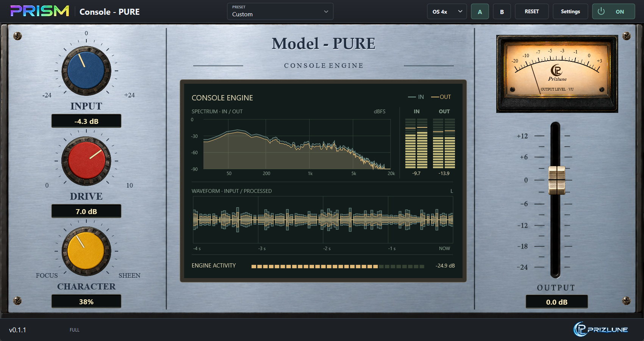Click the -9.7 input level readout
The image size is (644, 341).
coord(416,173)
